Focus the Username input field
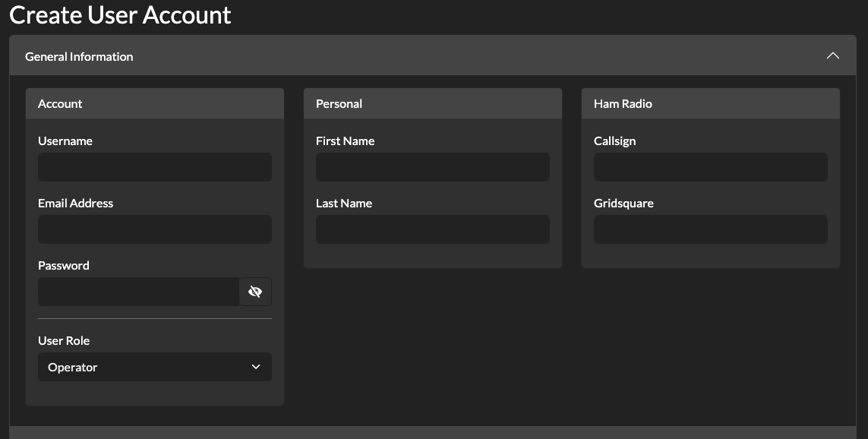Screen dimensions: 868x439 click(155, 167)
